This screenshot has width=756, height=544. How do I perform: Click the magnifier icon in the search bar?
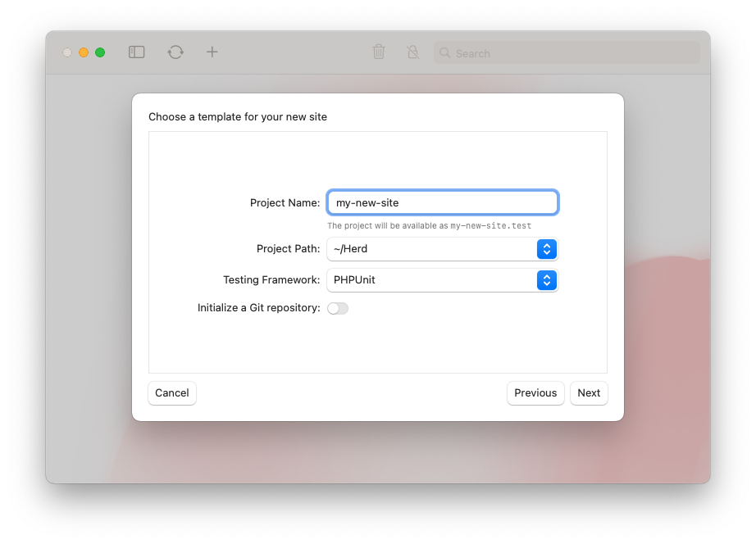(x=445, y=53)
